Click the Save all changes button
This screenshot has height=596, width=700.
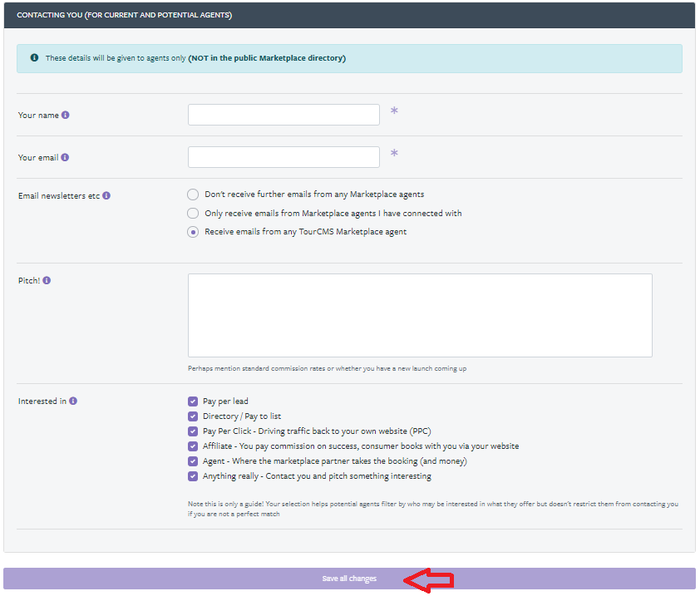click(349, 579)
